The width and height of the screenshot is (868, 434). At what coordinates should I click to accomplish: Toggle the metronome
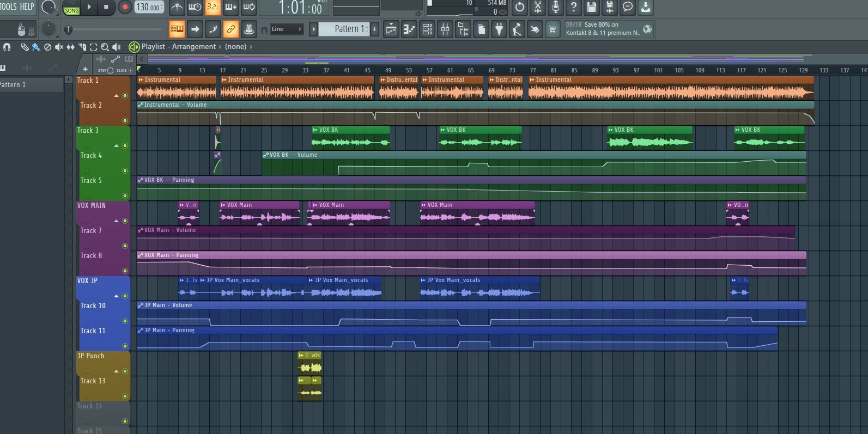pyautogui.click(x=177, y=7)
